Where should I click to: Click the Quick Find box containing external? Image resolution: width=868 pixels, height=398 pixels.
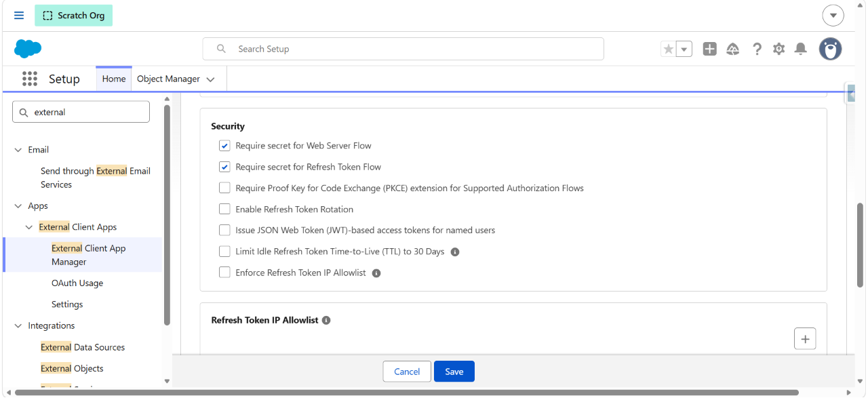pos(81,112)
